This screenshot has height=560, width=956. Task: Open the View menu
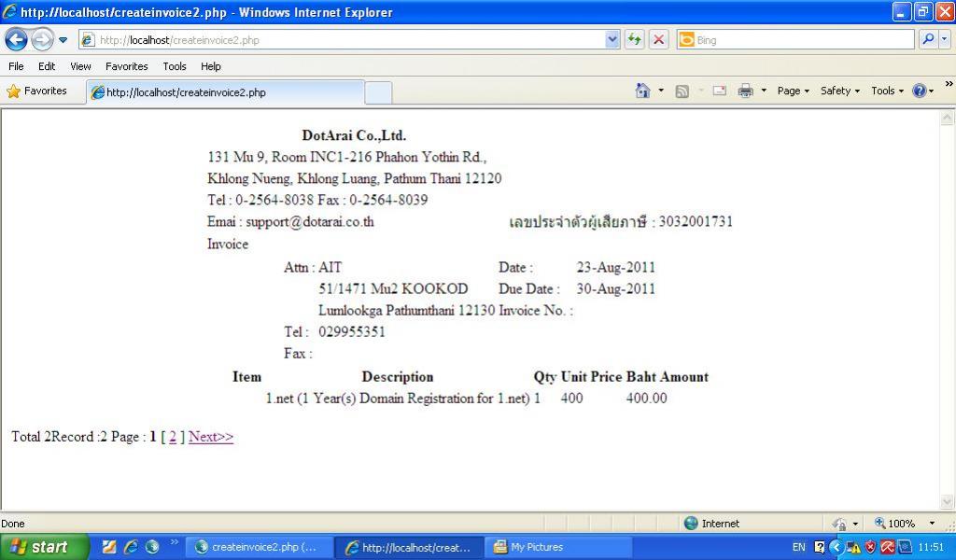pos(80,66)
